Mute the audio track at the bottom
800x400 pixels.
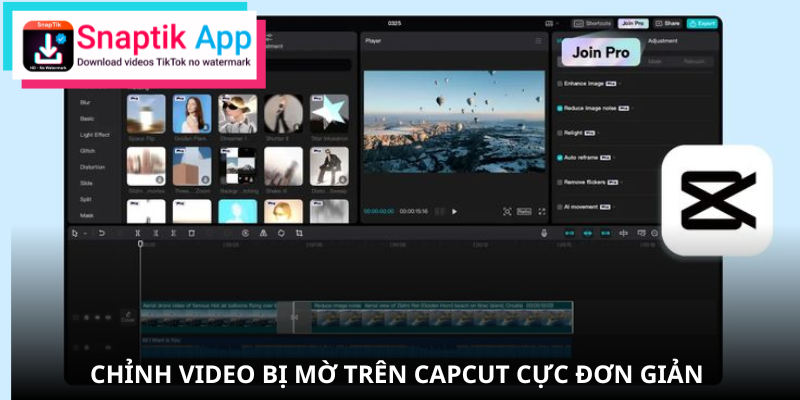tap(108, 347)
